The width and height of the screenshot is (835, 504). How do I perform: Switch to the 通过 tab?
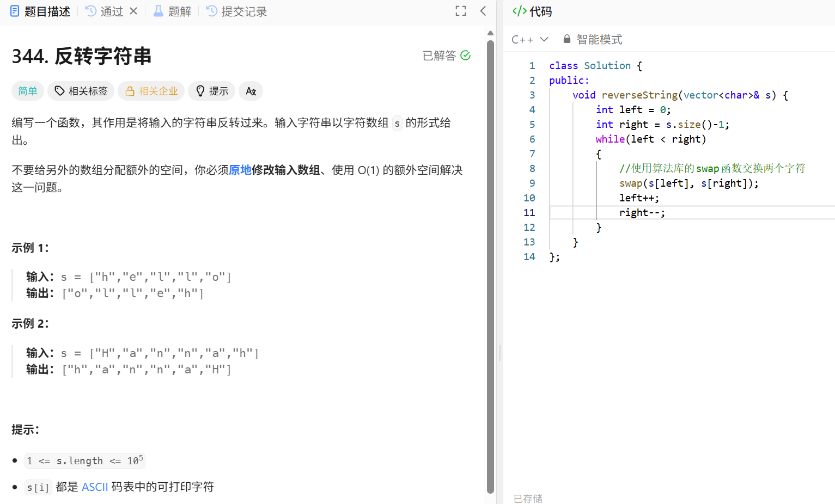[x=111, y=11]
